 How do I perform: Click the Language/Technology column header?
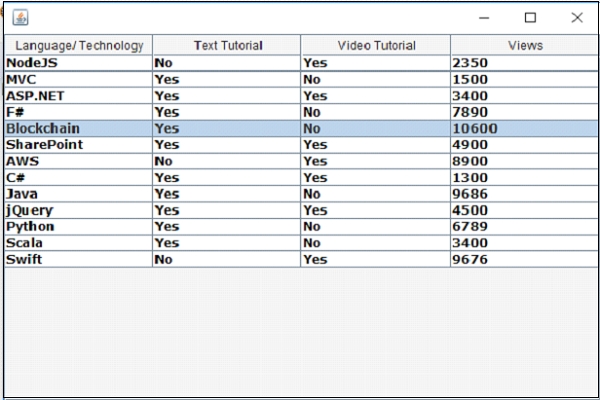point(79,45)
